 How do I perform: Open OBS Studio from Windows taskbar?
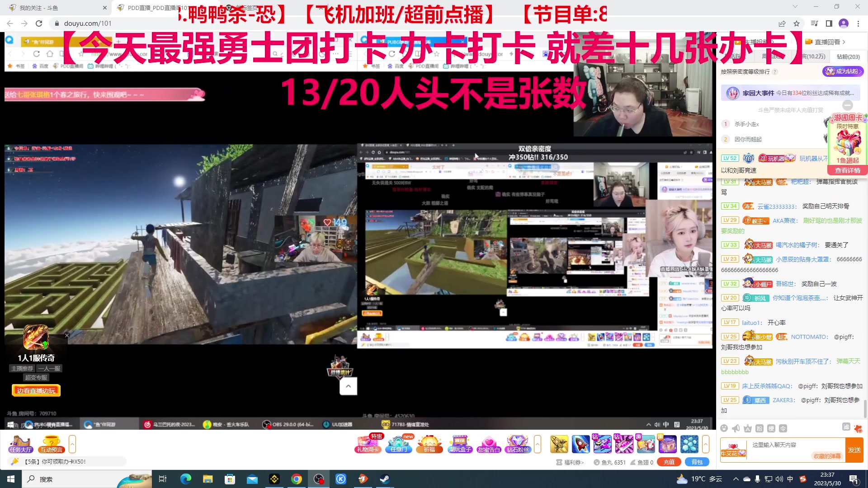(x=319, y=479)
